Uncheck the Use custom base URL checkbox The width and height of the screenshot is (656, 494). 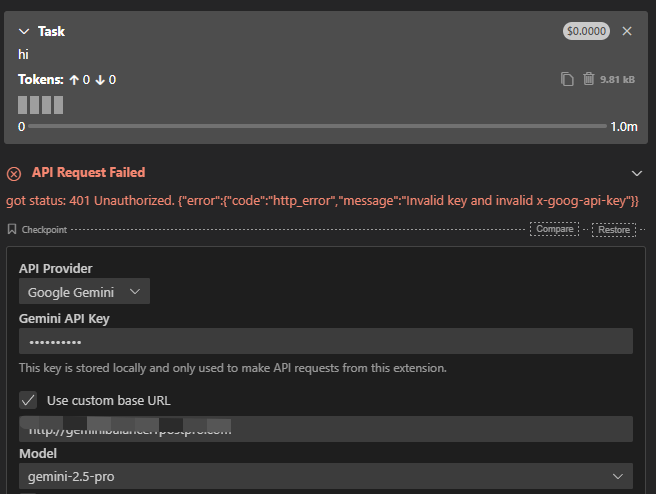tap(28, 400)
